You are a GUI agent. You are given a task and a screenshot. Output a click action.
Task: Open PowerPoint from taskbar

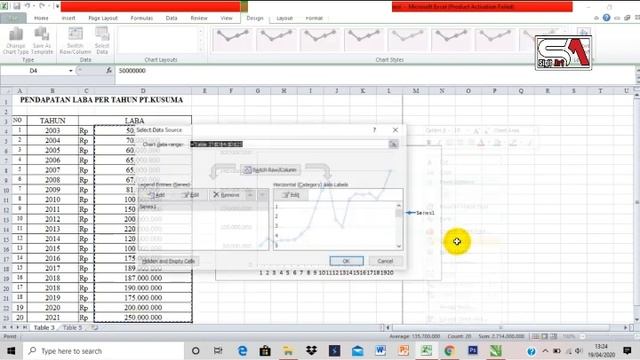coord(404,351)
